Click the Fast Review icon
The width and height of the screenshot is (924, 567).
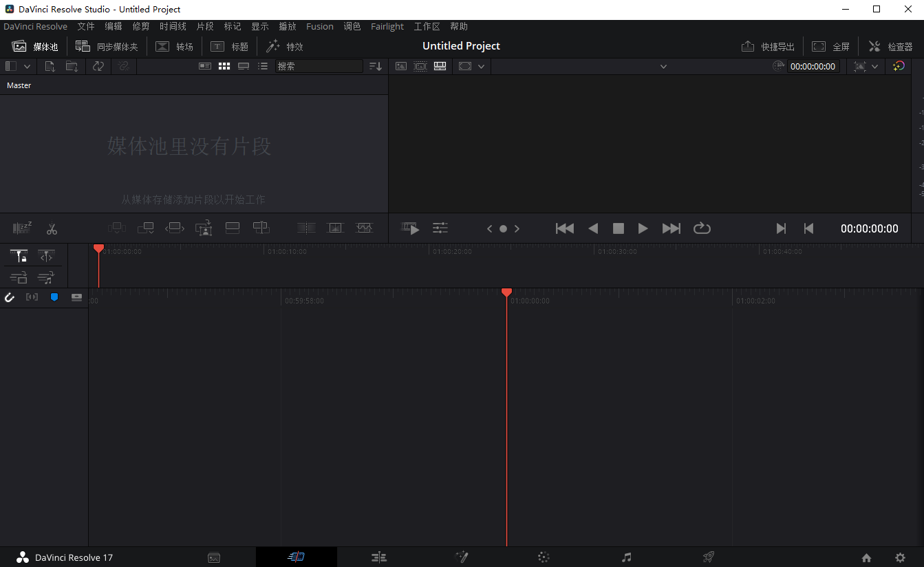click(411, 228)
